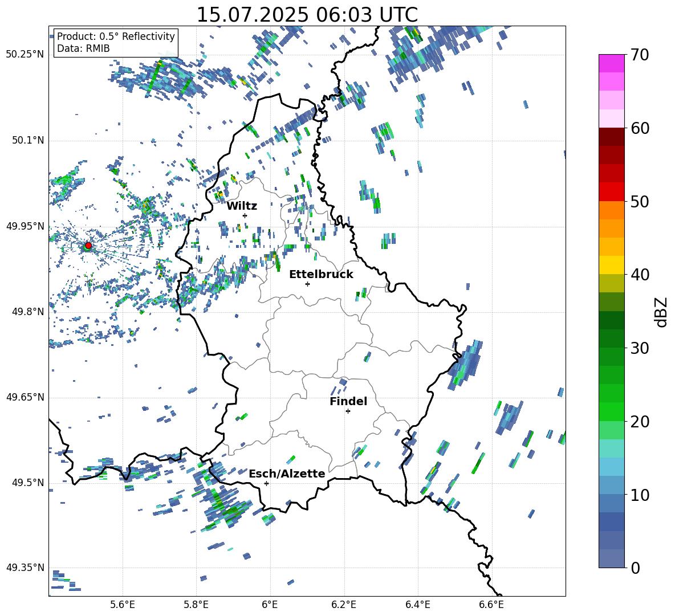Click the 50.25°N latitude tick label
The image size is (675, 616).
point(25,54)
